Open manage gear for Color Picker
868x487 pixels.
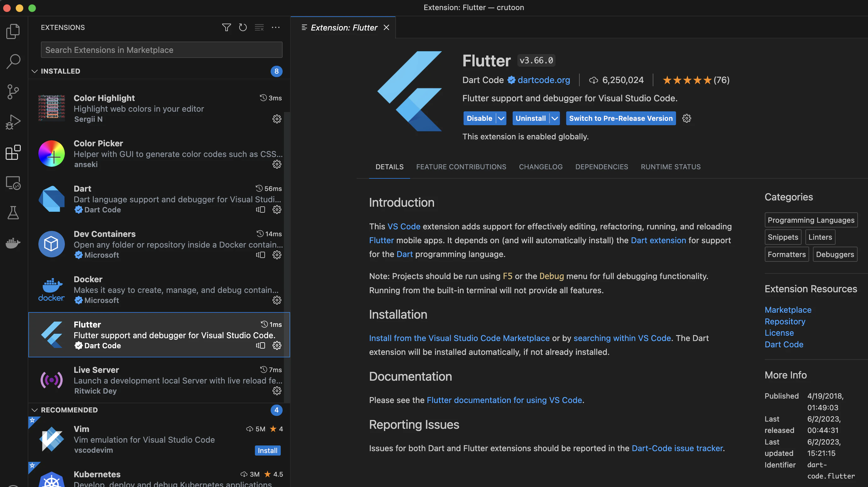(277, 164)
